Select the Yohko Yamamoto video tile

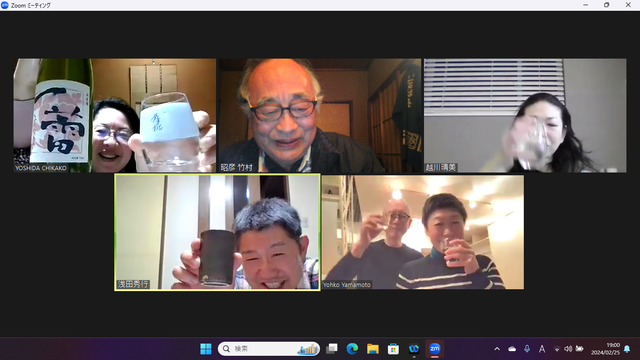(423, 232)
